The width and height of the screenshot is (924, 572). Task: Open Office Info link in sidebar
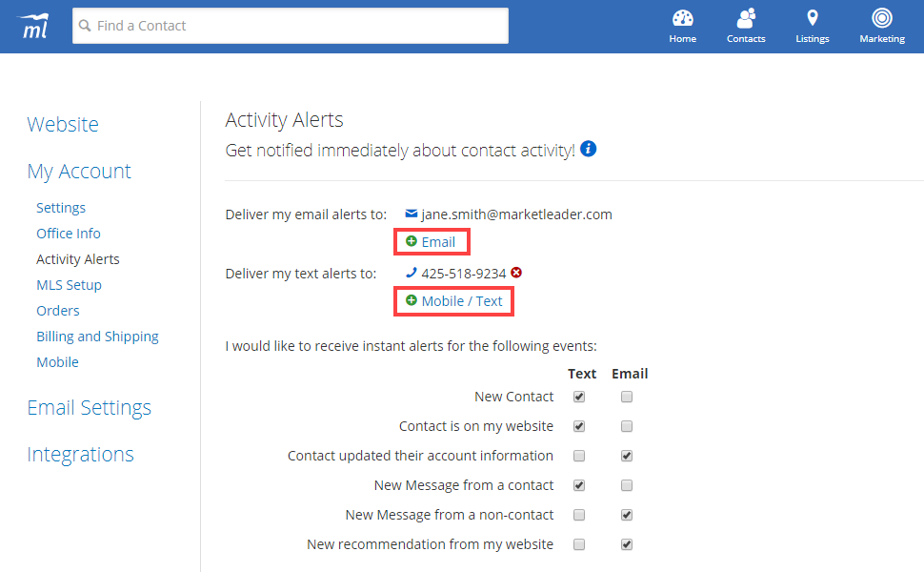pyautogui.click(x=68, y=234)
